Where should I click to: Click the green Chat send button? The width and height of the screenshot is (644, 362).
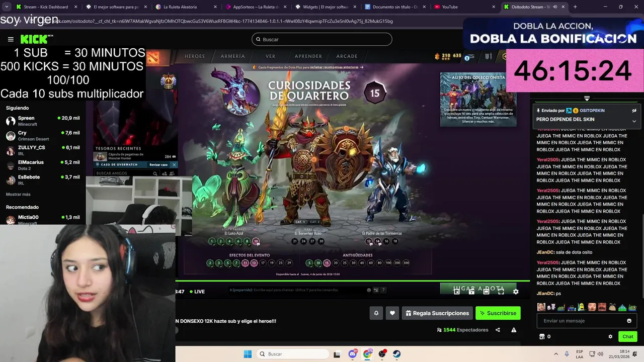[627, 336]
